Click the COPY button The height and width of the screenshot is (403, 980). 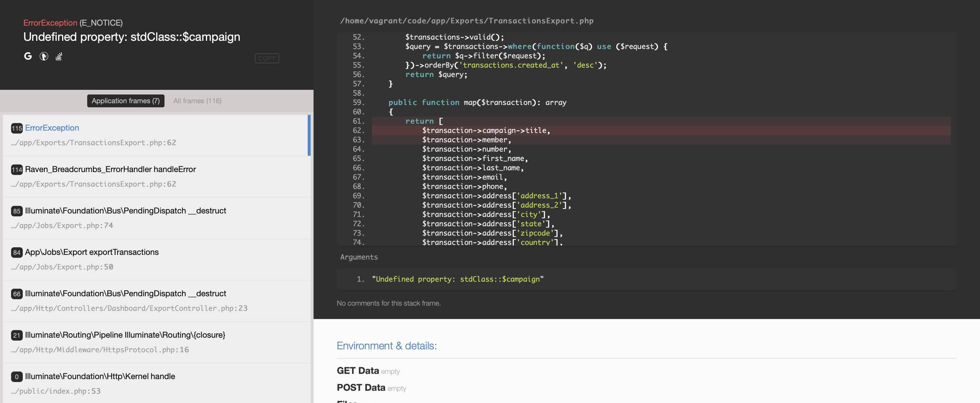(x=267, y=58)
